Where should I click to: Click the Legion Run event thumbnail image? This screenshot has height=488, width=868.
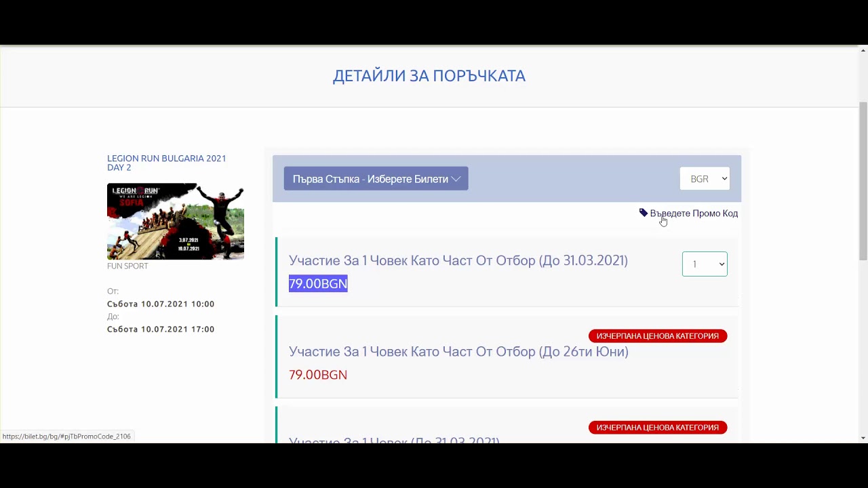click(x=176, y=221)
